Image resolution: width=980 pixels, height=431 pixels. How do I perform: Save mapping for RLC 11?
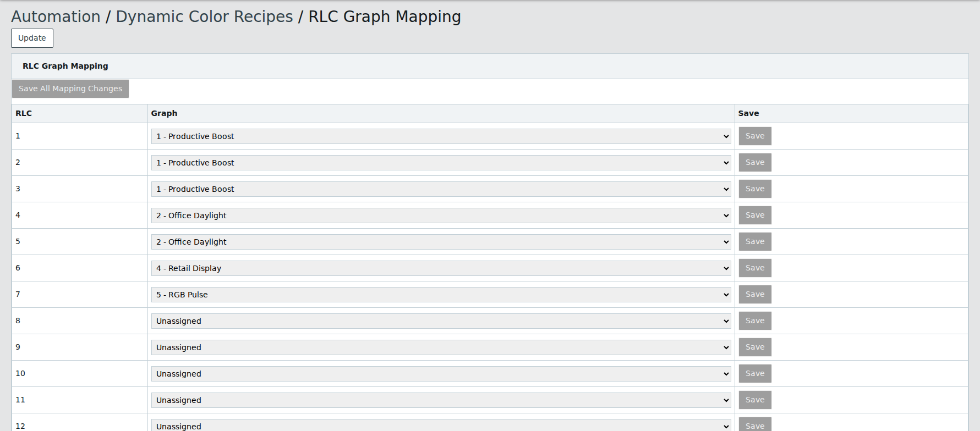pyautogui.click(x=755, y=400)
